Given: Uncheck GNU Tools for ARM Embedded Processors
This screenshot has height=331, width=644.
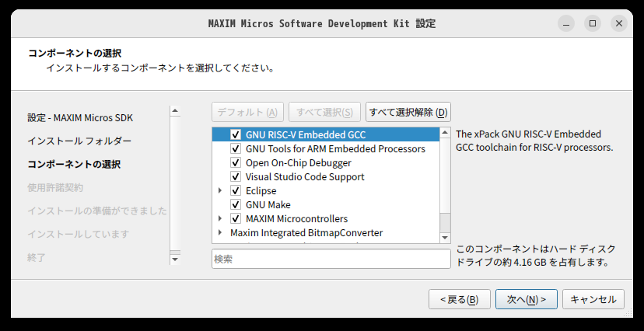Looking at the screenshot, I should [236, 148].
